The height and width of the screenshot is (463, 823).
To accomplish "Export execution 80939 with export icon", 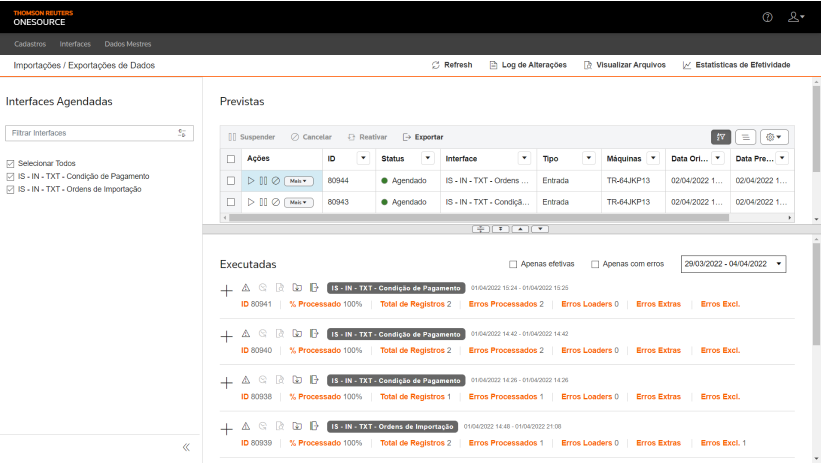I will pyautogui.click(x=314, y=426).
